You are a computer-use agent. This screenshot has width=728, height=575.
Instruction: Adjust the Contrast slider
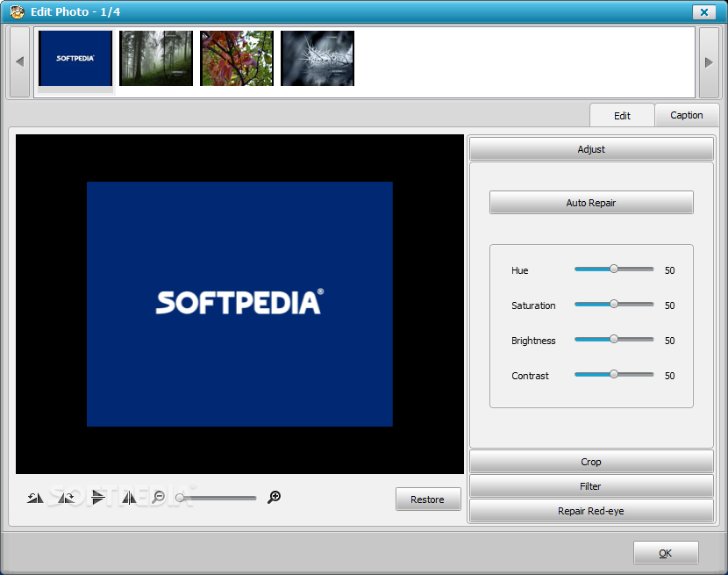[614, 374]
